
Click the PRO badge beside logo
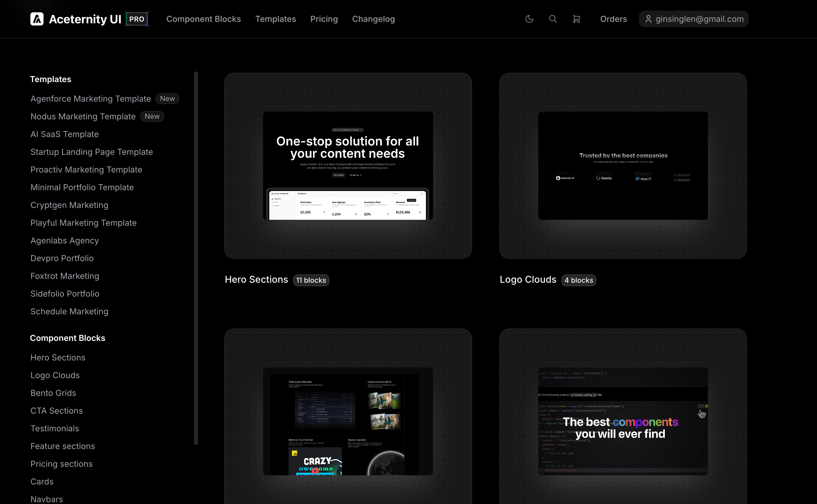coord(137,19)
